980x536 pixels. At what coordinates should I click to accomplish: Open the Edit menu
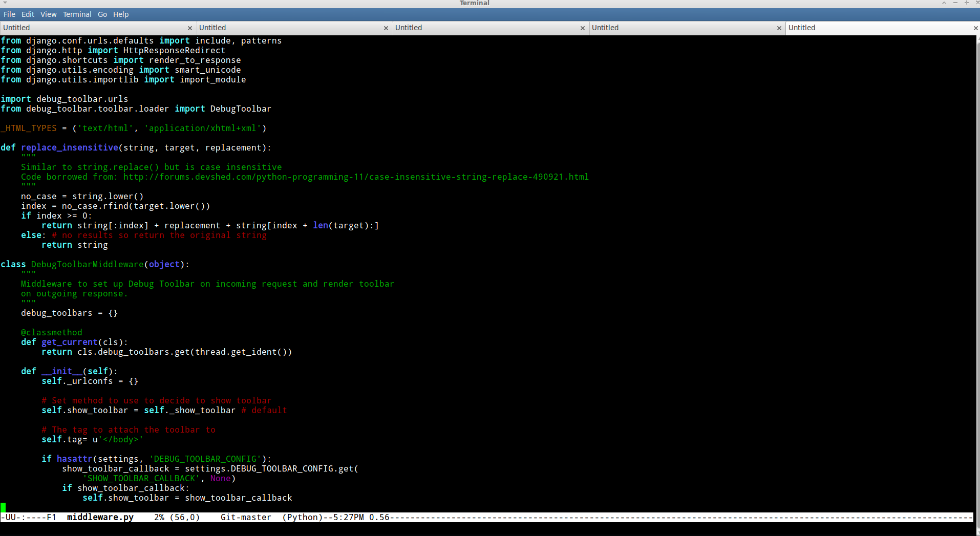coord(28,14)
